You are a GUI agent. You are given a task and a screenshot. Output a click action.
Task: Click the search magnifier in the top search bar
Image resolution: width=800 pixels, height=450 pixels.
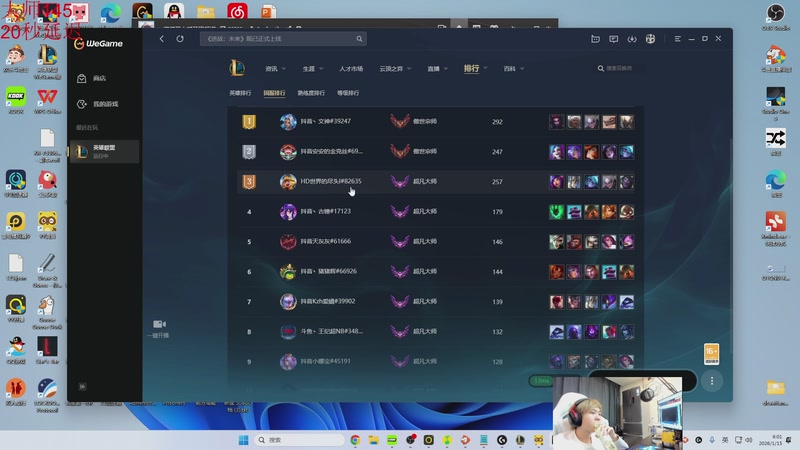[359, 39]
